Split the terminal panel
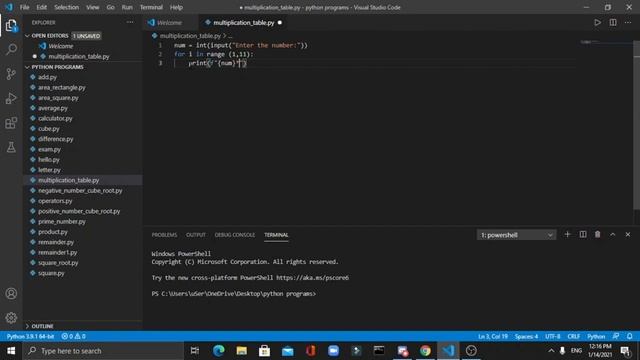 tap(582, 234)
